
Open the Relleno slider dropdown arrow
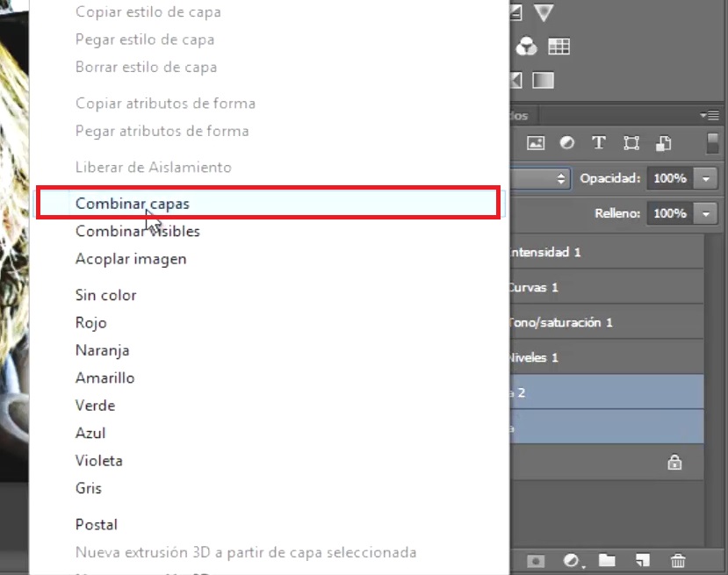point(706,213)
